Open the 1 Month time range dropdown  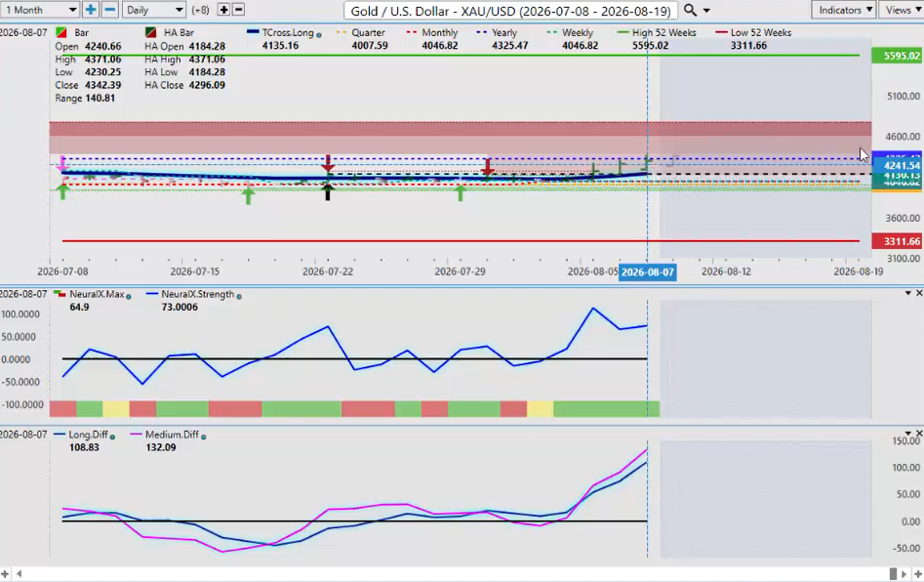pyautogui.click(x=39, y=10)
